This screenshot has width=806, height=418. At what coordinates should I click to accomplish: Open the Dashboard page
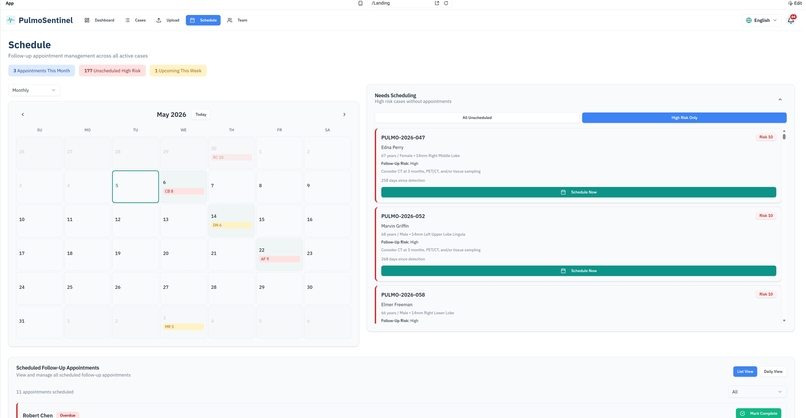pos(99,20)
